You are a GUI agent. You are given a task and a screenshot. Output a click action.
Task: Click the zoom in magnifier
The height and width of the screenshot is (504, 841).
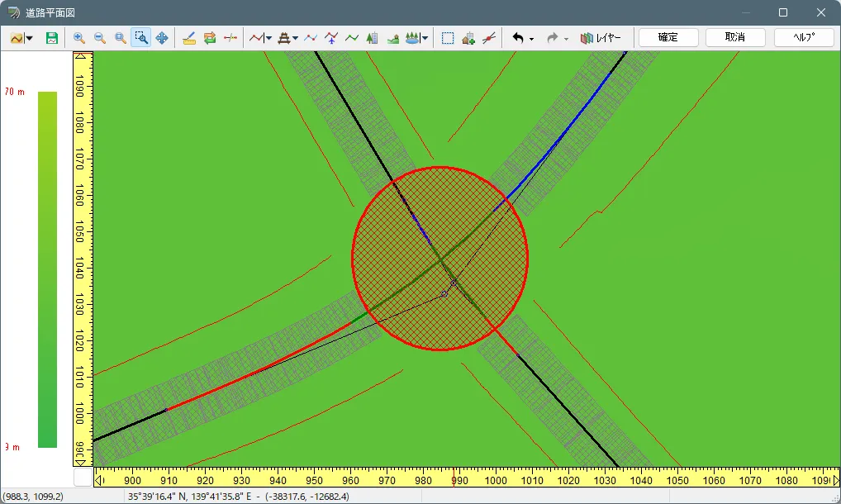coord(79,38)
